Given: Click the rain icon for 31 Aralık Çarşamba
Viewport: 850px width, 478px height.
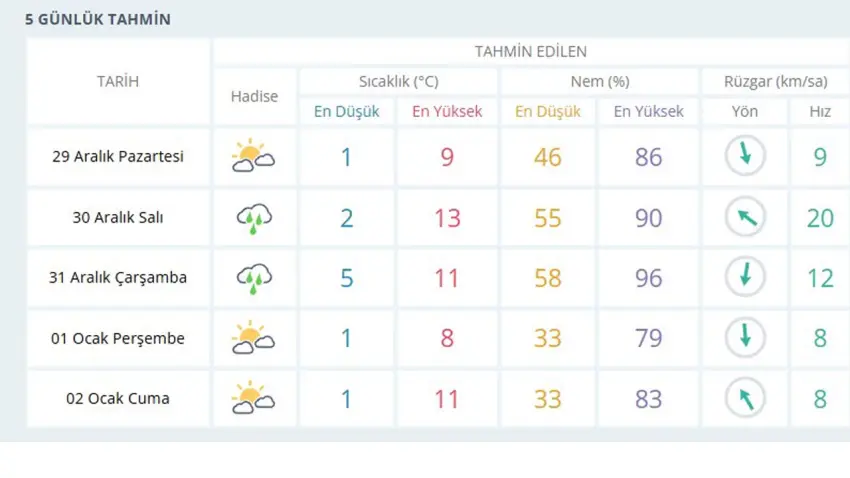Looking at the screenshot, I should point(254,278).
